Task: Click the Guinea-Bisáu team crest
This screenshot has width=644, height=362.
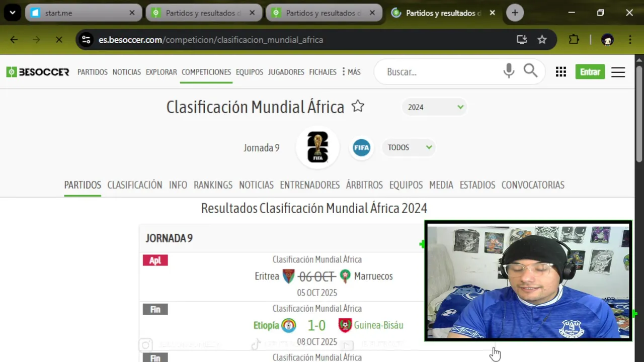Action: click(345, 325)
